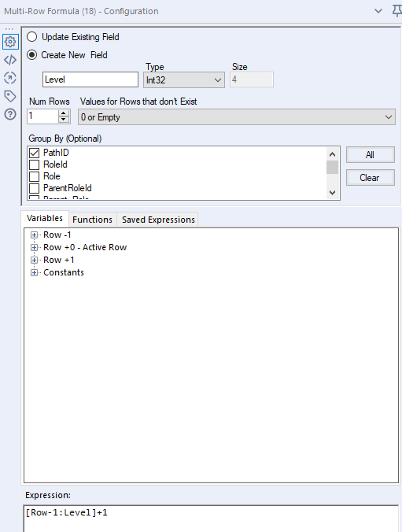Switch to the Variables tab

(45, 218)
